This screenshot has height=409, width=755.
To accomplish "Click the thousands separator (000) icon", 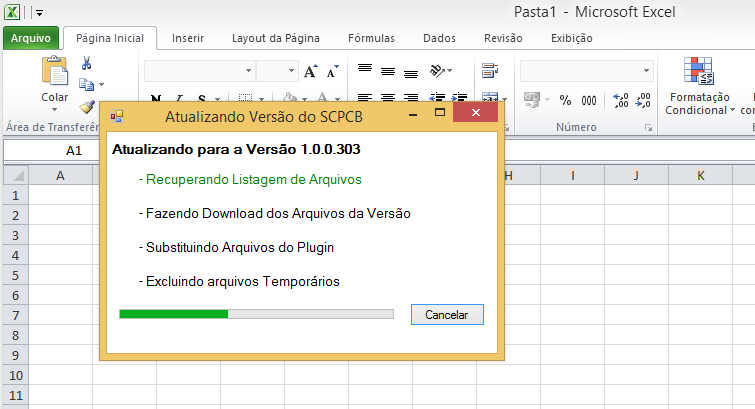I will click(x=589, y=100).
